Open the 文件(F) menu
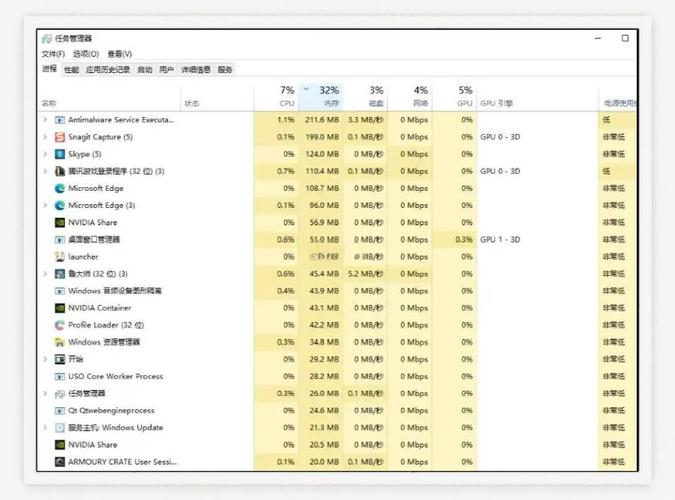675x500 pixels. (x=53, y=54)
